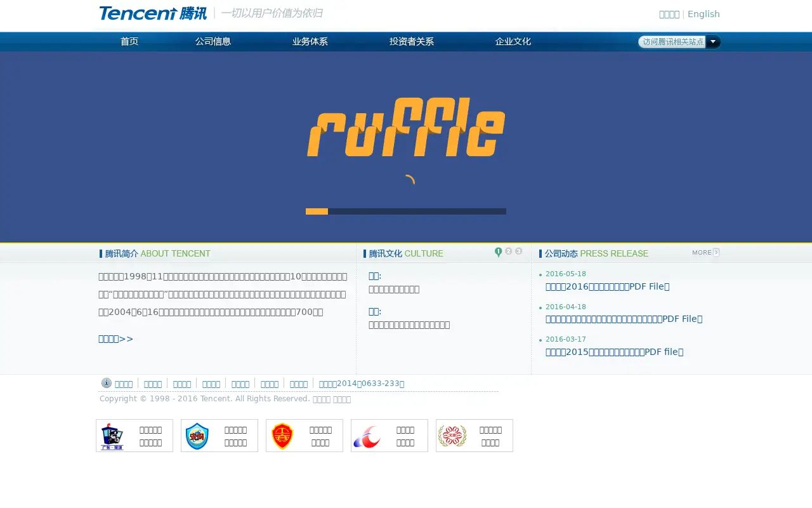812x508 pixels.
Task: Open the 2016-04-18 press release PDF link
Action: coord(624,319)
